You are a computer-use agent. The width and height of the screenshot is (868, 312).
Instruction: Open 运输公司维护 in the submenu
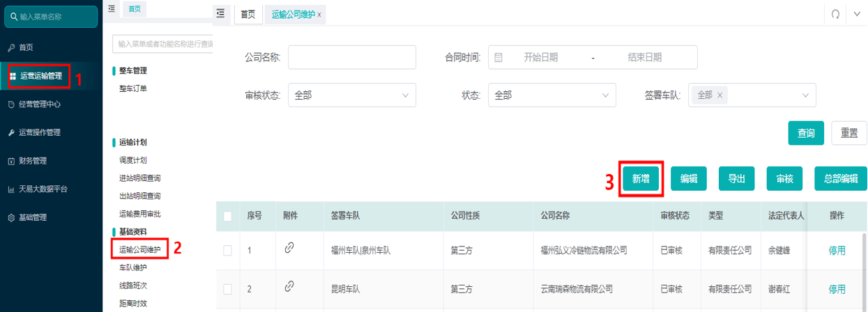139,249
